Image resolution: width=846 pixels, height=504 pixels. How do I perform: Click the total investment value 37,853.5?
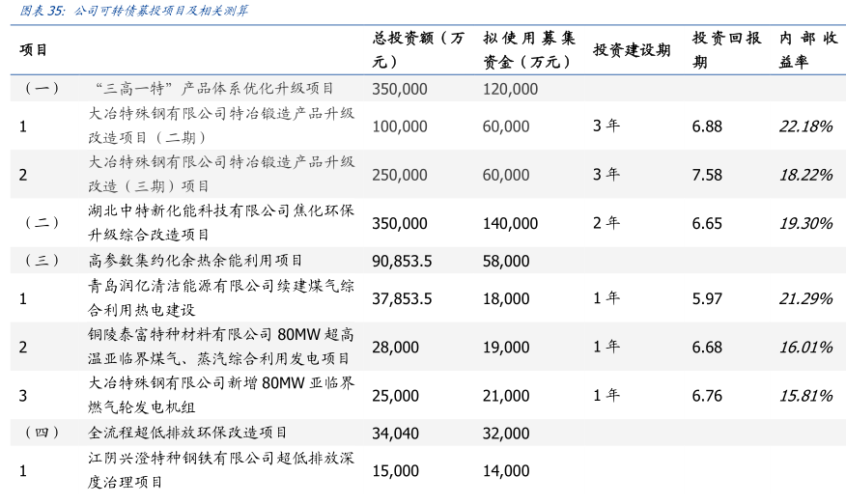(402, 299)
